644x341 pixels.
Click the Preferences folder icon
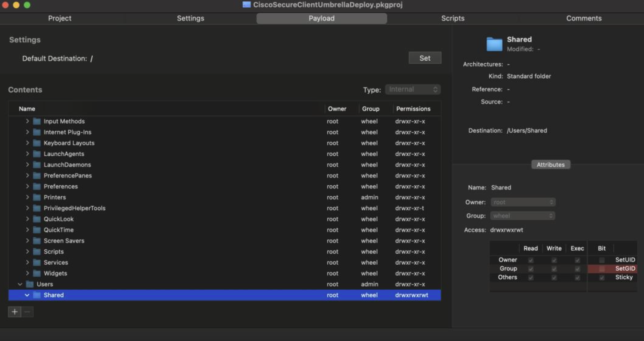(x=37, y=186)
